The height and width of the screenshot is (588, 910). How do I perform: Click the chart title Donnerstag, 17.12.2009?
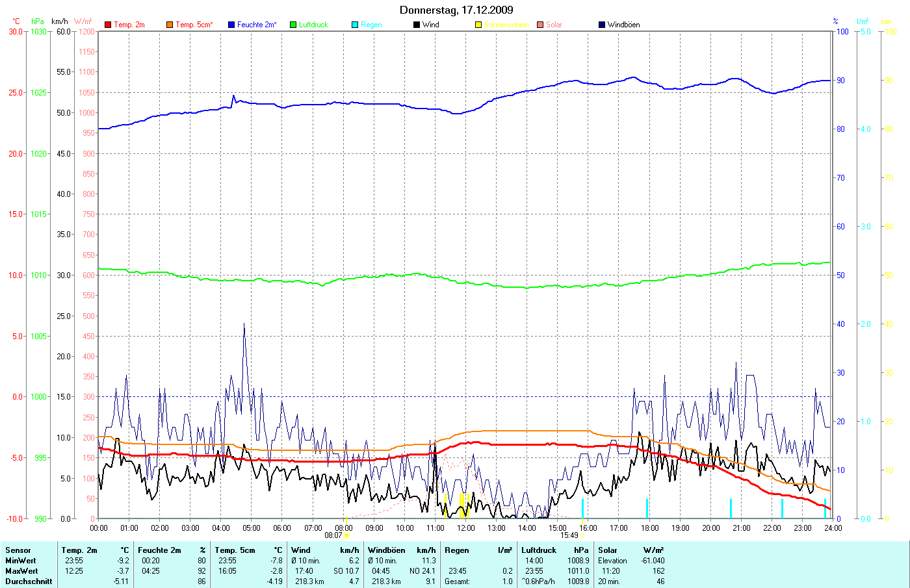point(456,10)
